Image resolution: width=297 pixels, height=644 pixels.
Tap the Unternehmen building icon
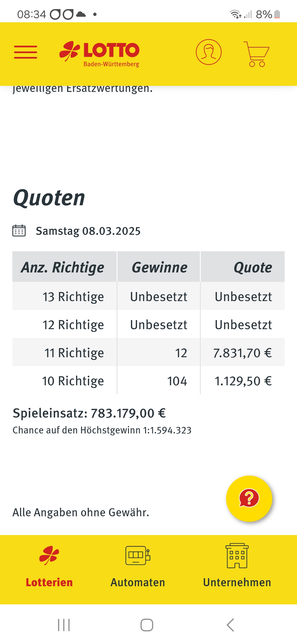[237, 556]
